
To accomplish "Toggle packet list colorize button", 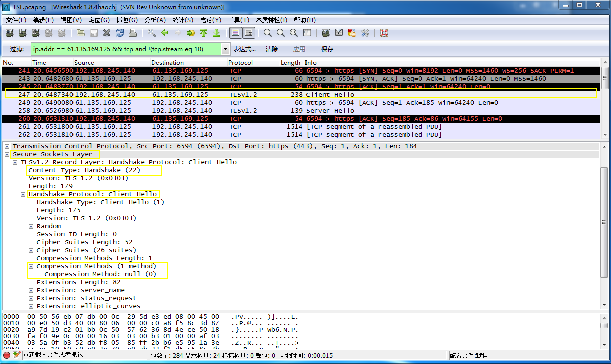I will click(236, 33).
